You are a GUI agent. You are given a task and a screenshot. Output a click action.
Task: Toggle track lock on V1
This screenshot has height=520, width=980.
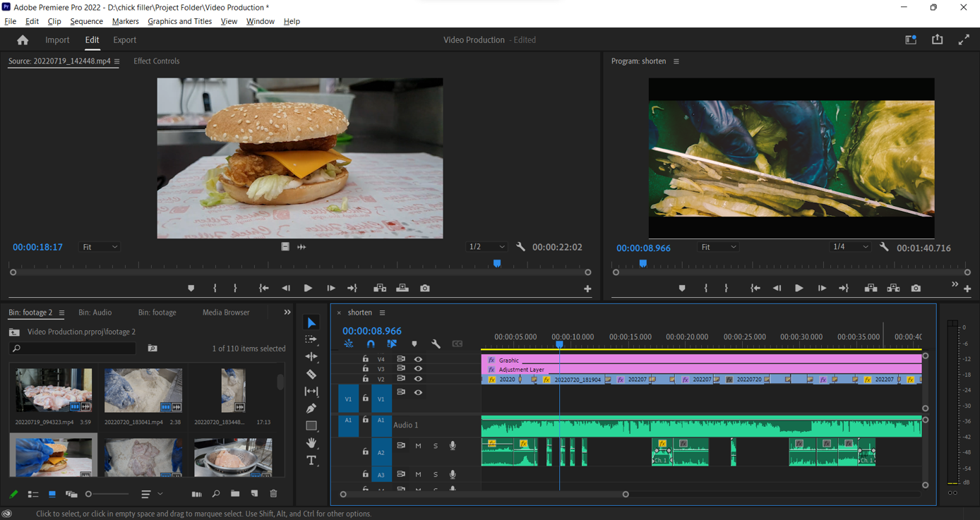coord(365,399)
